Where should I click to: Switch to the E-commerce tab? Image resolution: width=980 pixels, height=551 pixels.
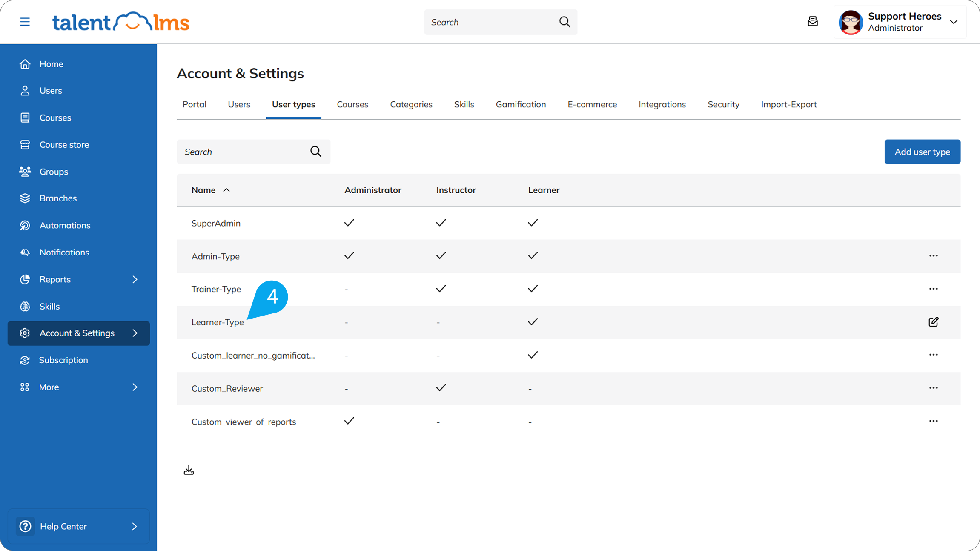592,104
